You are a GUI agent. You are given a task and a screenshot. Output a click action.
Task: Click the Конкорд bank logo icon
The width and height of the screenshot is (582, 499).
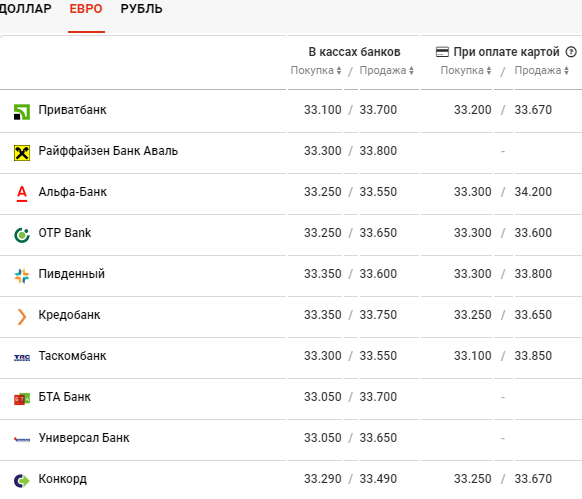(x=22, y=481)
